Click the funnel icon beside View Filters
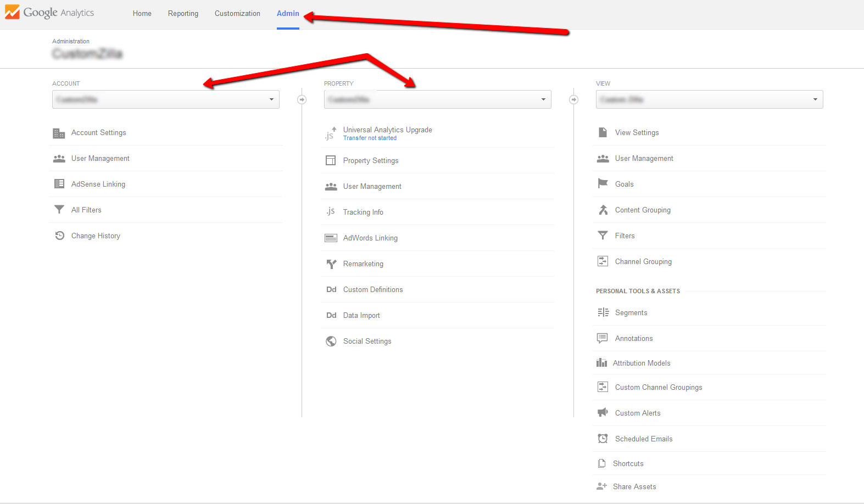This screenshot has height=504, width=864. click(x=603, y=236)
